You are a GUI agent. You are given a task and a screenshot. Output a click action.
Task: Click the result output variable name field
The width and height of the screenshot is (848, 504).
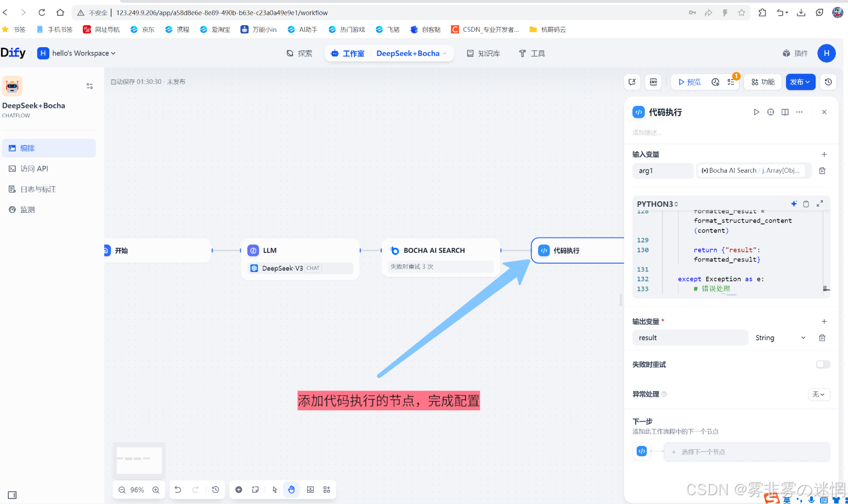[x=690, y=338]
